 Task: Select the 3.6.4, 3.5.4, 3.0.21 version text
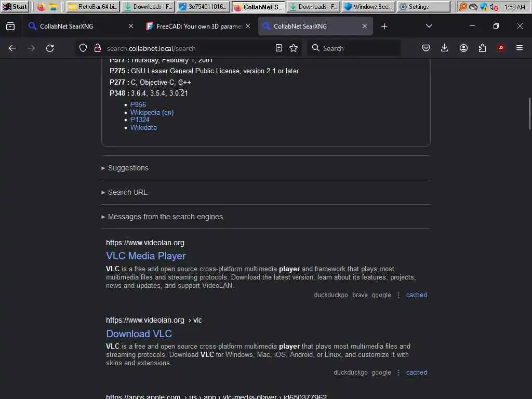pyautogui.click(x=159, y=93)
